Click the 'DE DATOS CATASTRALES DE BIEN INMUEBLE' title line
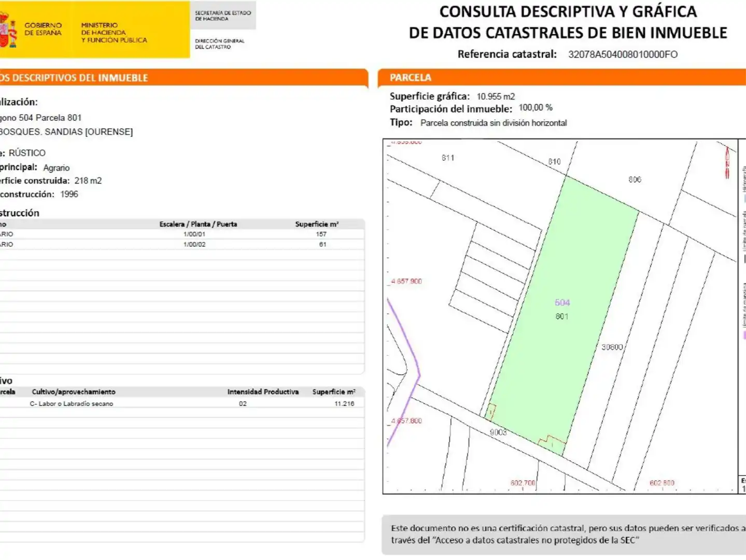Viewport: 746px width, 560px height. coord(568,33)
